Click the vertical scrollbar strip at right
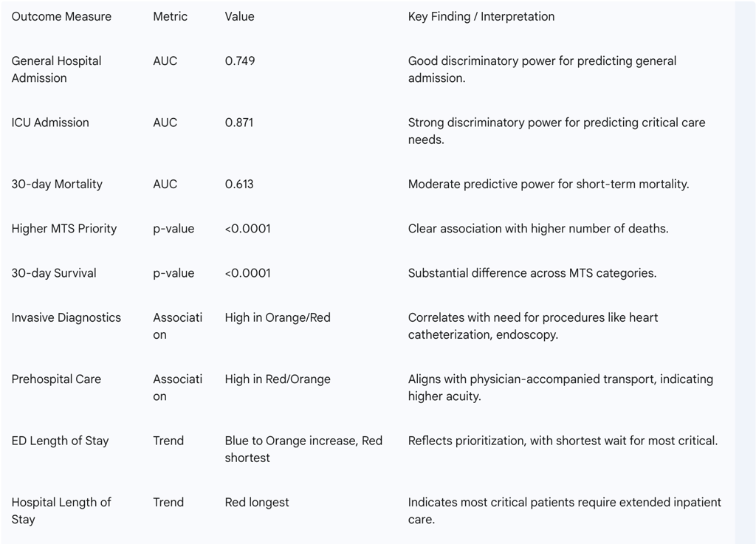756x544 pixels. point(746,272)
